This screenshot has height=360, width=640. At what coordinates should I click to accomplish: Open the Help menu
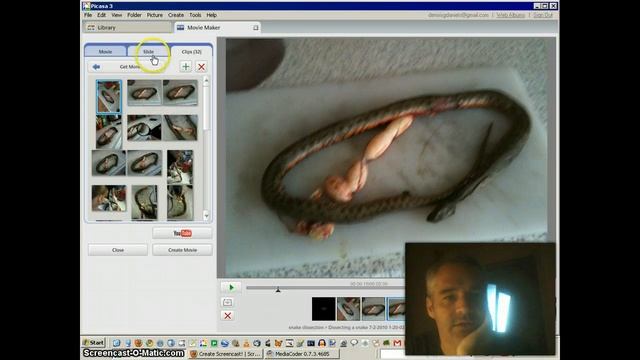[x=211, y=15]
